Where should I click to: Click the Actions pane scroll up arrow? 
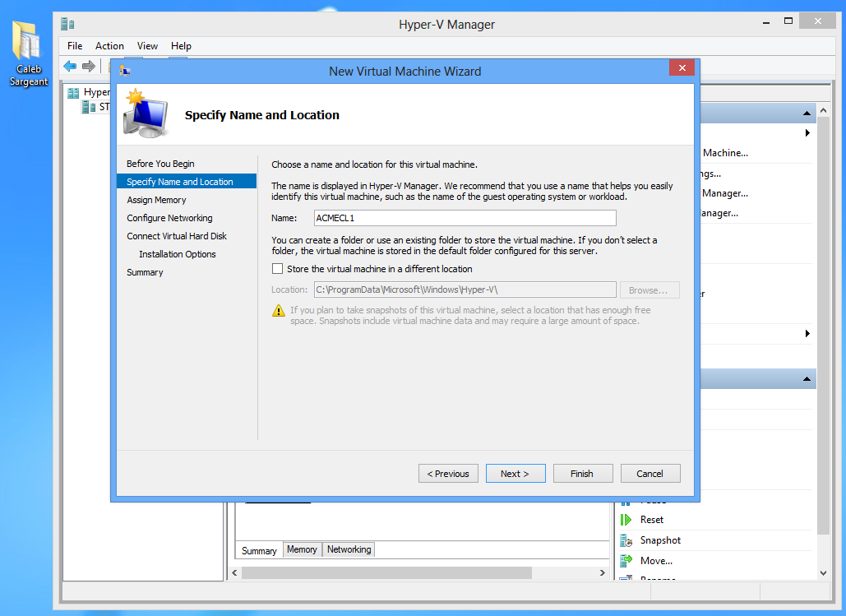coord(823,110)
